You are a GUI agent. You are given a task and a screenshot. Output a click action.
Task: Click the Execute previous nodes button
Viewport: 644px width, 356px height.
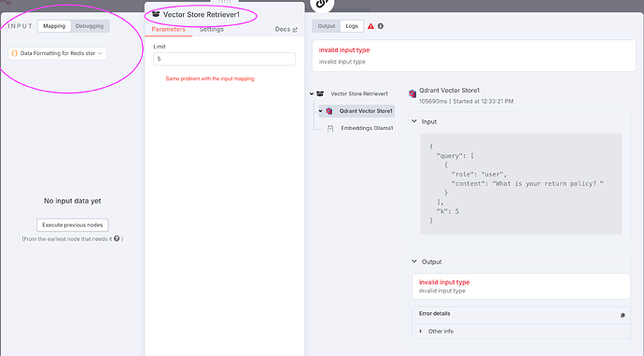(73, 225)
